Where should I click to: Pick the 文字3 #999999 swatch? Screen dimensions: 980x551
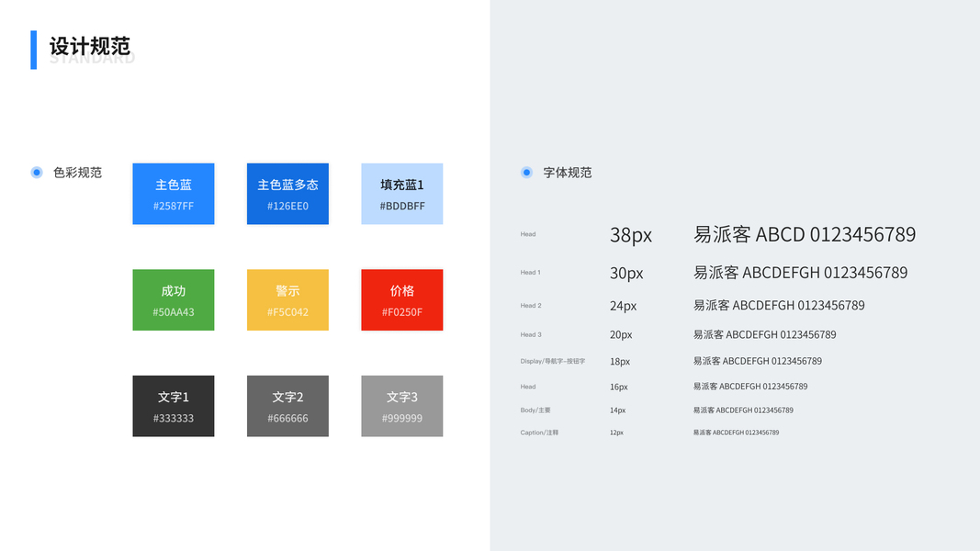402,406
